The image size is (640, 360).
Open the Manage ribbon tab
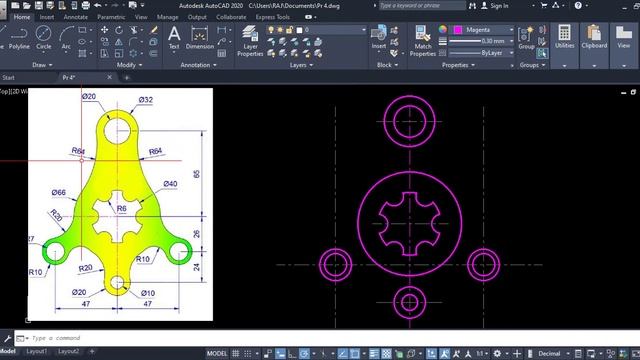[167, 17]
